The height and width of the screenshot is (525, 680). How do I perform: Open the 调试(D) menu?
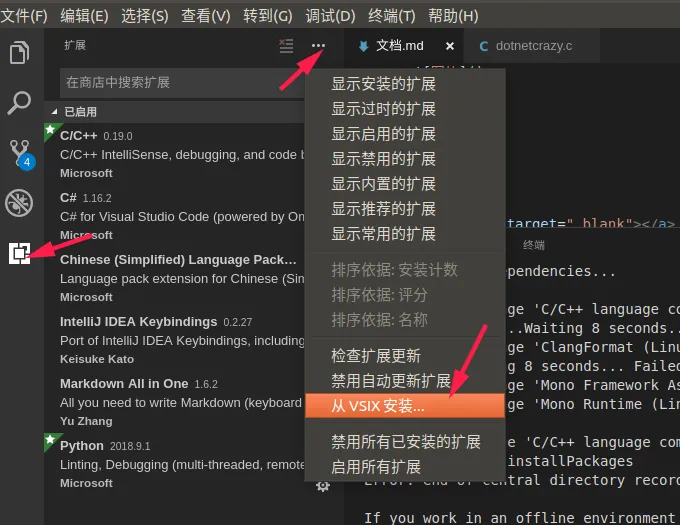click(x=330, y=16)
